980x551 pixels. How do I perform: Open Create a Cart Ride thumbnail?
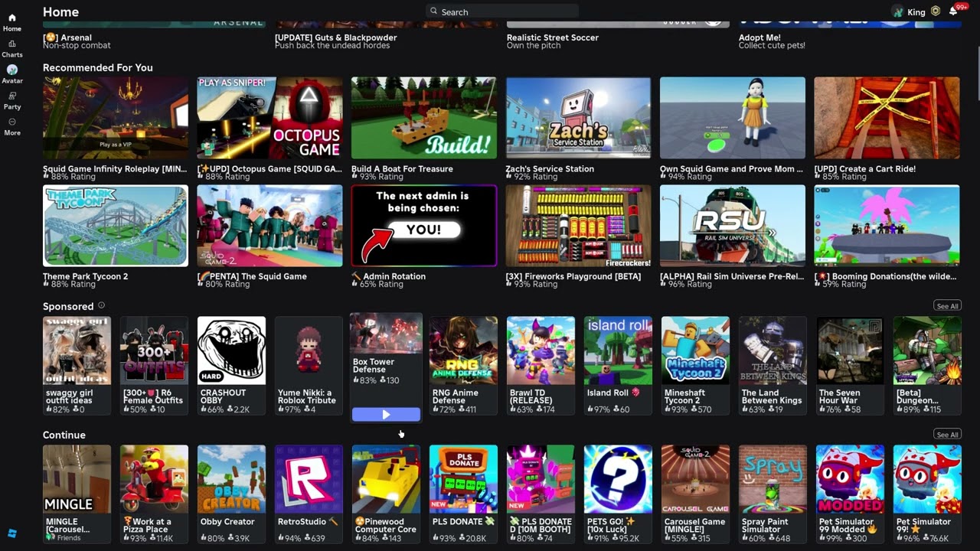(887, 118)
